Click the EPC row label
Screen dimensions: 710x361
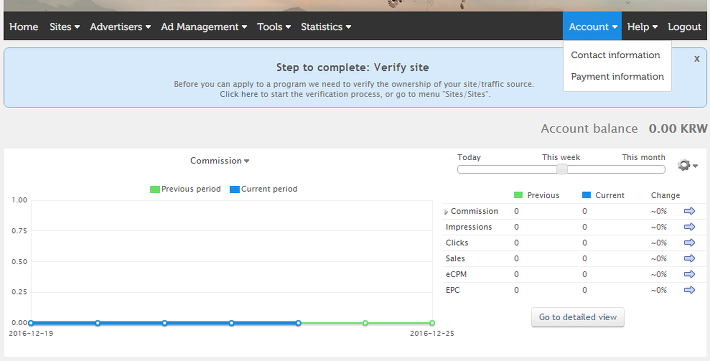pyautogui.click(x=452, y=290)
